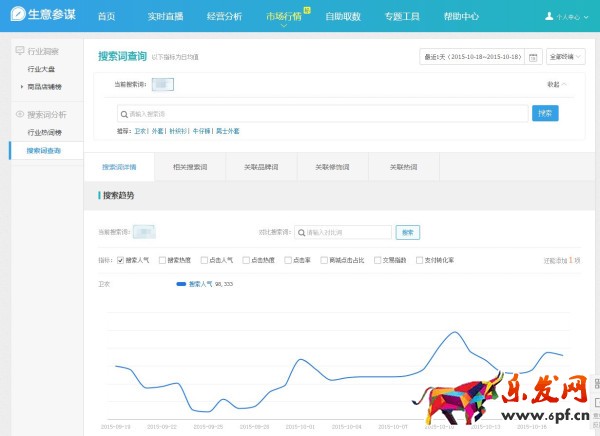Select 行业热词榜 in the sidebar

(x=43, y=132)
